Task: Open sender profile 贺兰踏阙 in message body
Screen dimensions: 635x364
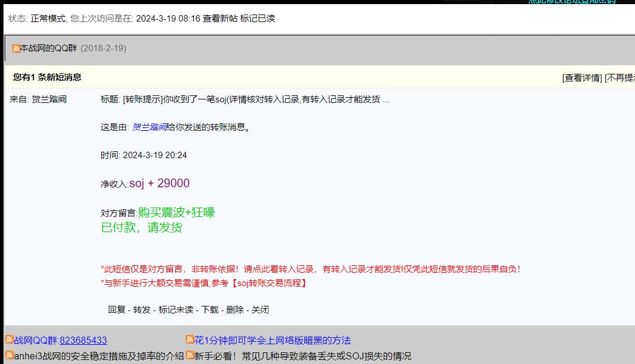Action: coord(149,127)
